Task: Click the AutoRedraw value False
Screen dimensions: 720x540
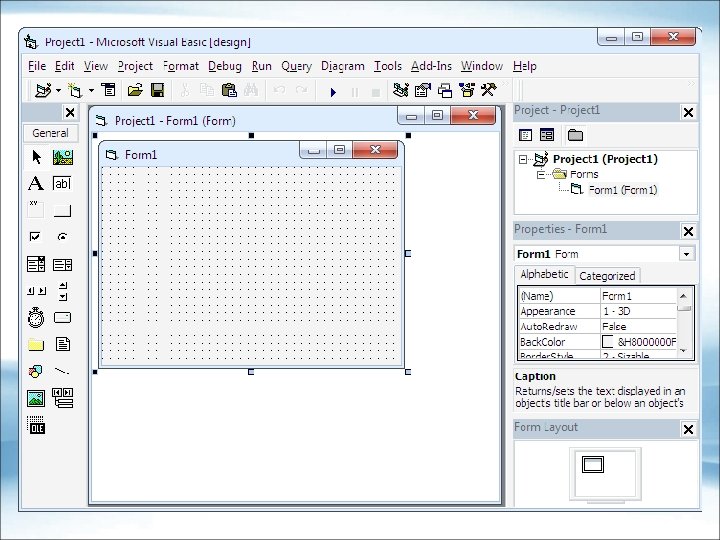Action: 638,326
